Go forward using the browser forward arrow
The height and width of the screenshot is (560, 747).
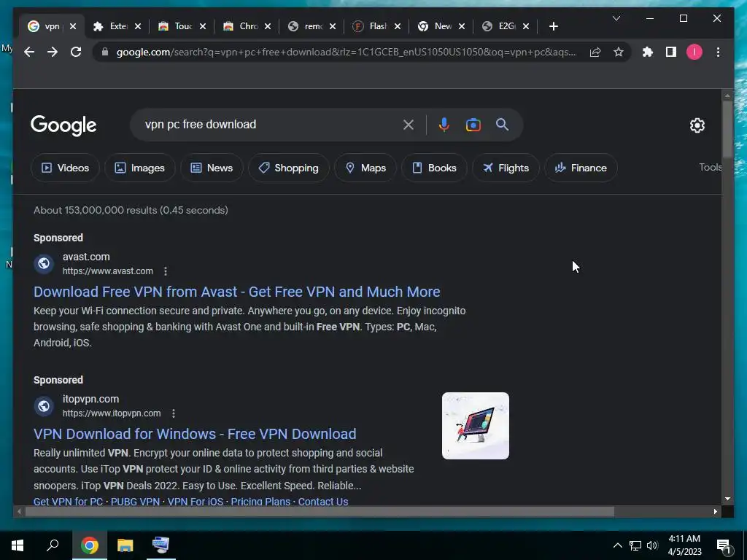[x=53, y=52]
